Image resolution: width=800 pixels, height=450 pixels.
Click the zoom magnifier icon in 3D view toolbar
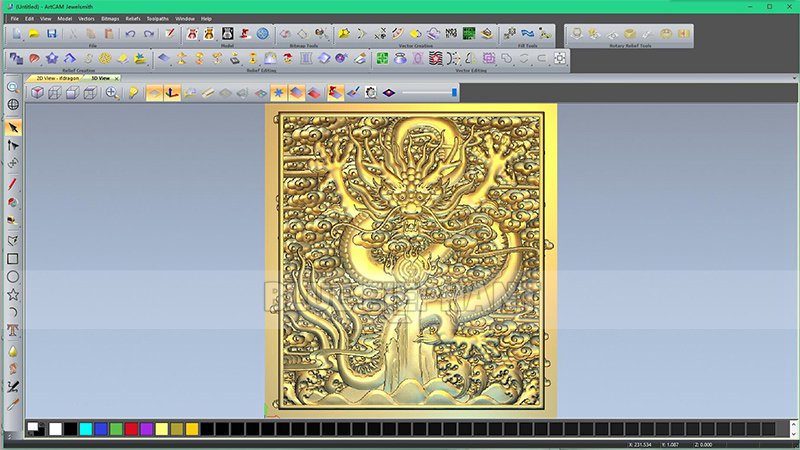tap(112, 92)
